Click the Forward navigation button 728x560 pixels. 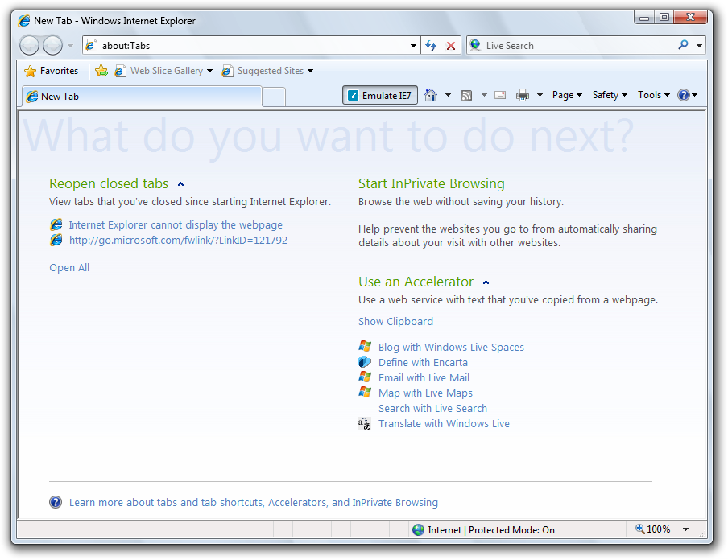tap(52, 46)
